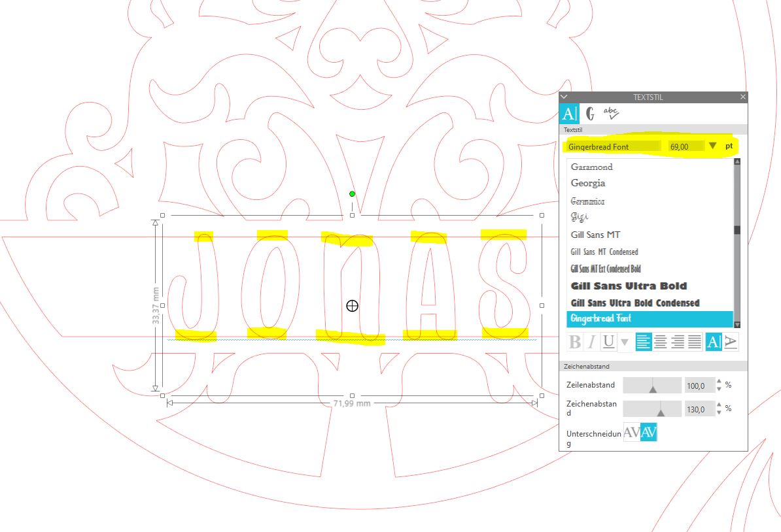This screenshot has width=781, height=532.
Task: Enable kerning with highlighted AV icon
Action: point(649,433)
